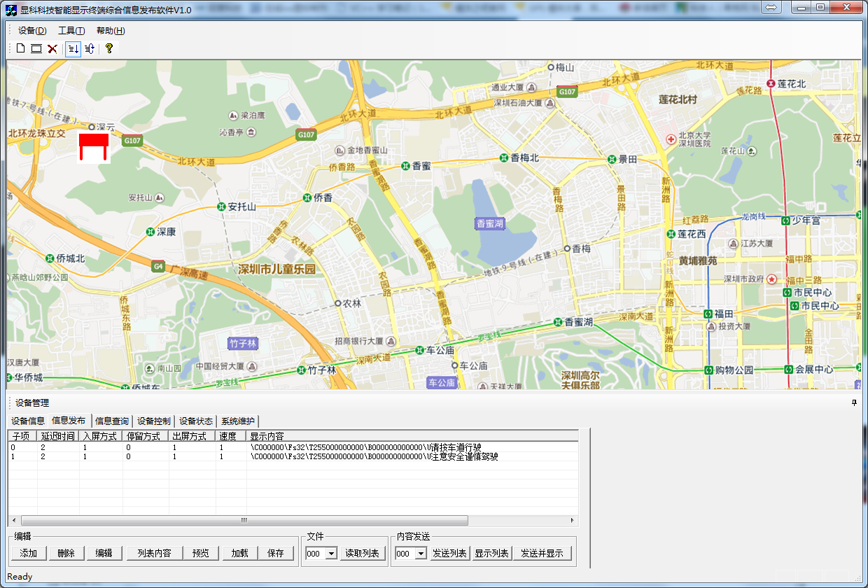Click the 列表内容 button
The image size is (868, 588).
point(154,553)
